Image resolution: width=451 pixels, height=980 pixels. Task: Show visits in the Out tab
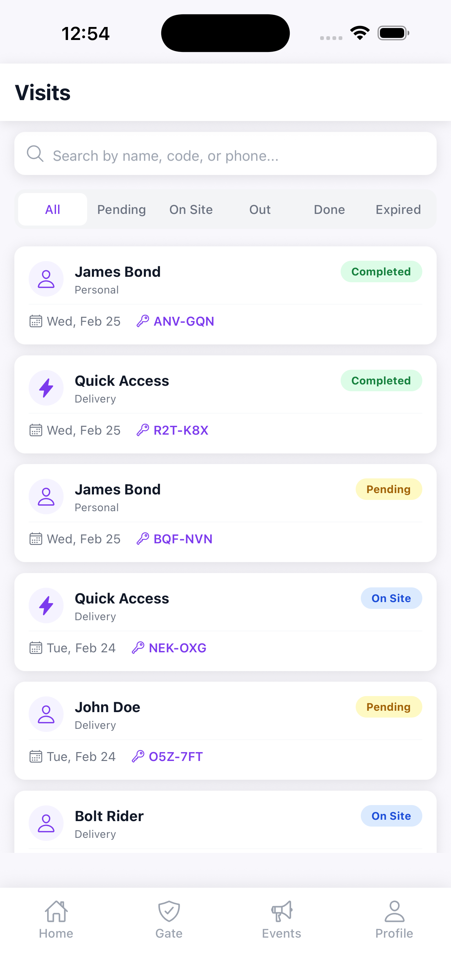(260, 209)
